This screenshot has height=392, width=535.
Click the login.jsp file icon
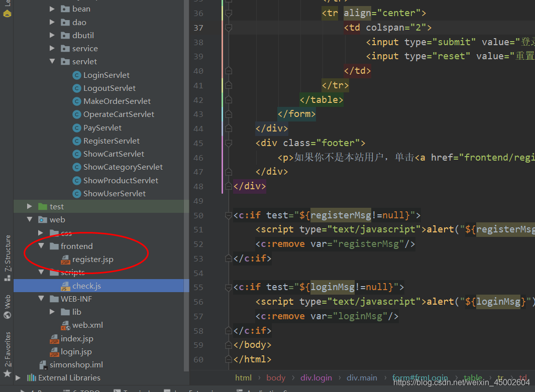click(54, 352)
